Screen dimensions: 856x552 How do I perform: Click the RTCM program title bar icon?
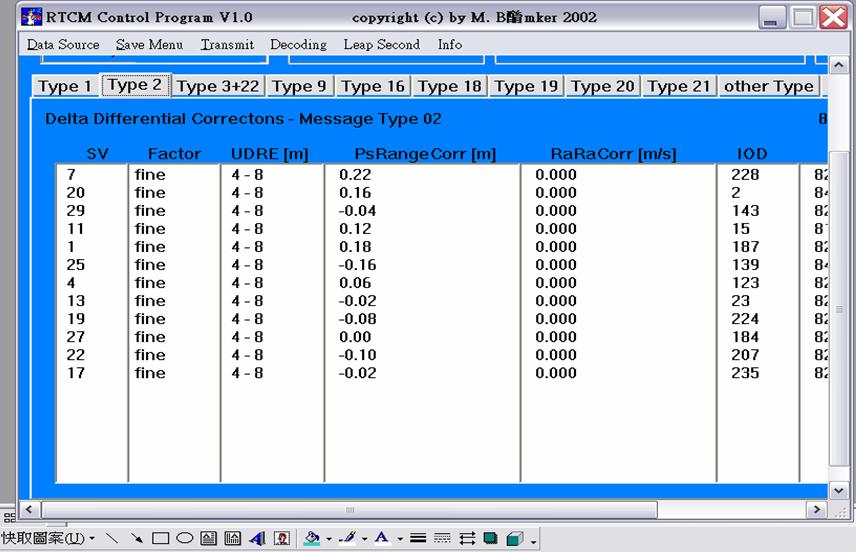[x=31, y=17]
